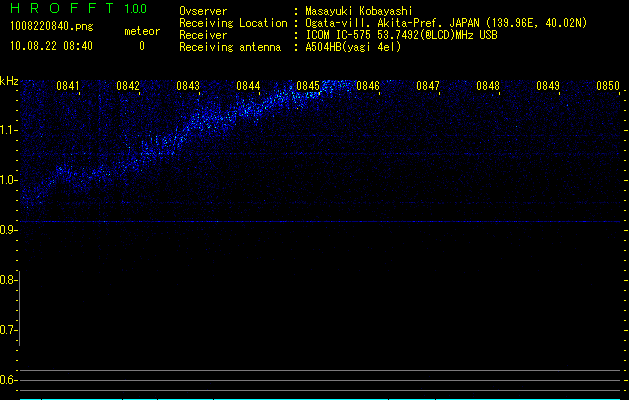629x400 pixels.
Task: Click the 0.8 kHz axis label
Action: click(x=8, y=280)
